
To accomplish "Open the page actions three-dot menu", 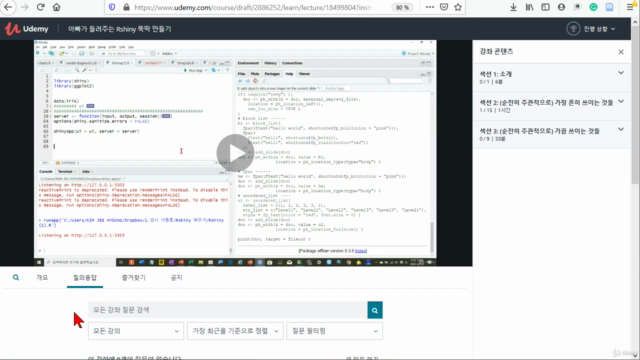I will tap(429, 7).
